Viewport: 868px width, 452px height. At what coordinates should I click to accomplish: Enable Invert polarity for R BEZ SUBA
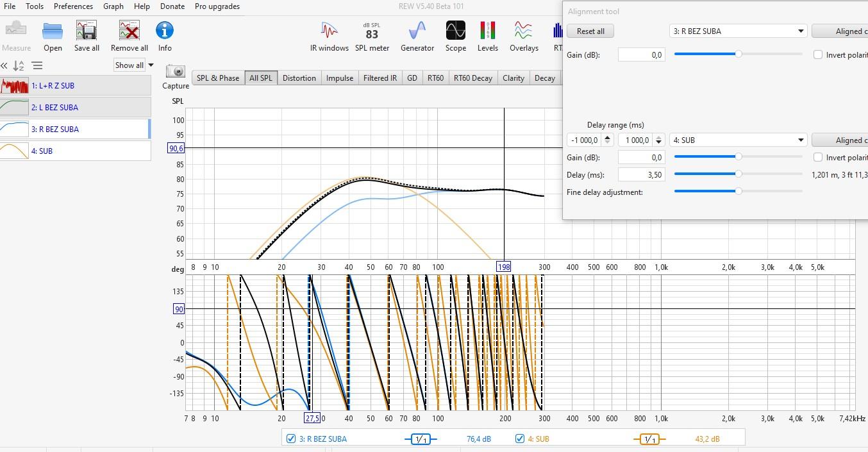(x=818, y=55)
